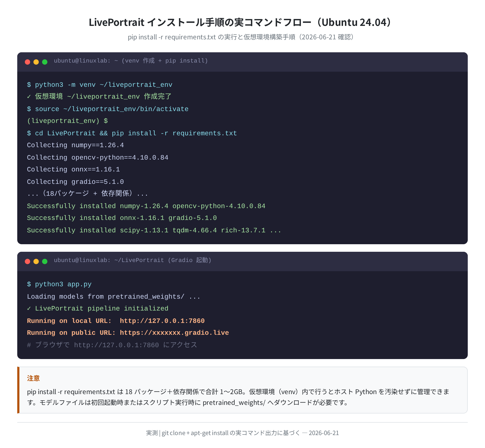Click LivePortrait pipeline initialized line
The image size is (485, 448).
pos(98,308)
